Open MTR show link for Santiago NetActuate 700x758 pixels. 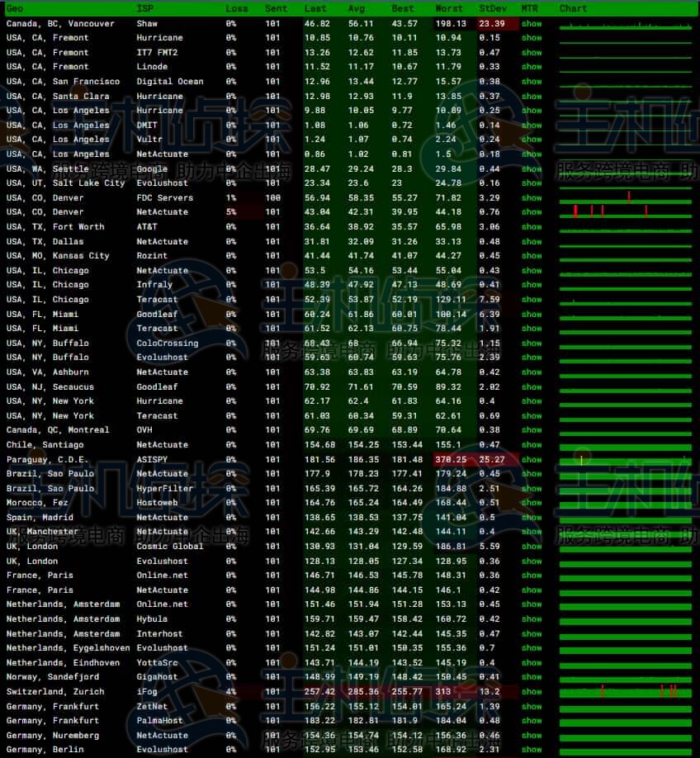pyautogui.click(x=532, y=445)
